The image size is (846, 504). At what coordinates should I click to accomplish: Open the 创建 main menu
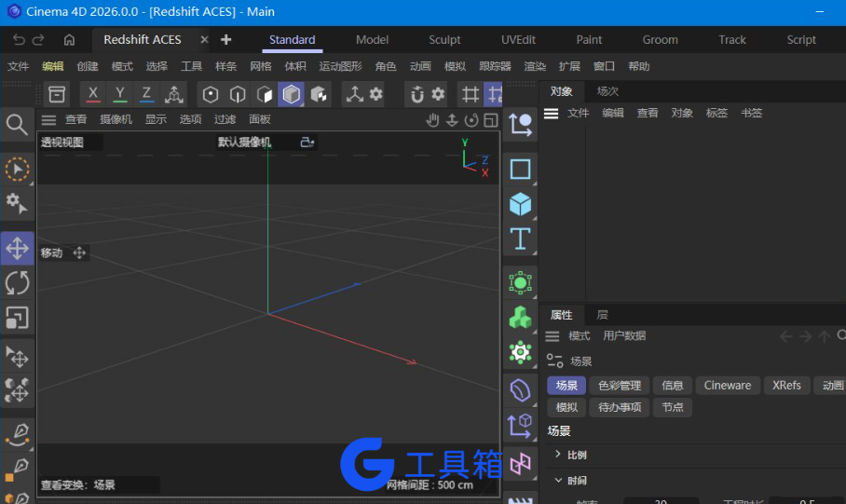[88, 66]
